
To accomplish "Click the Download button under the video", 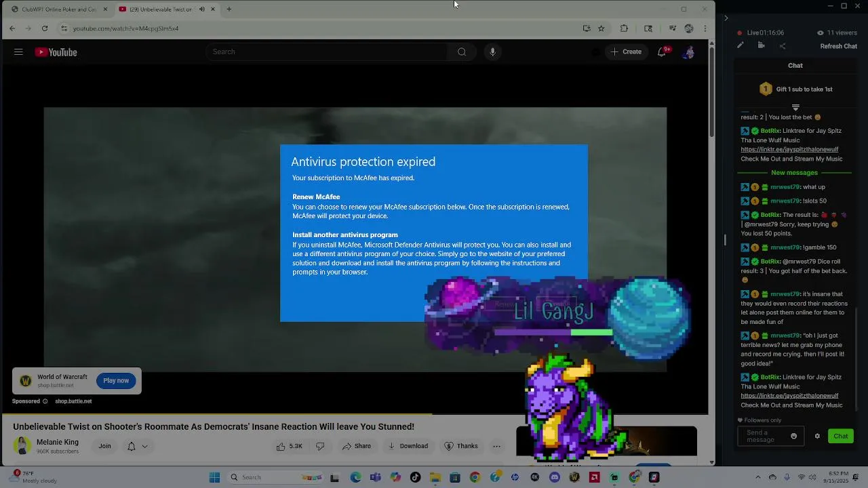I will tap(408, 446).
